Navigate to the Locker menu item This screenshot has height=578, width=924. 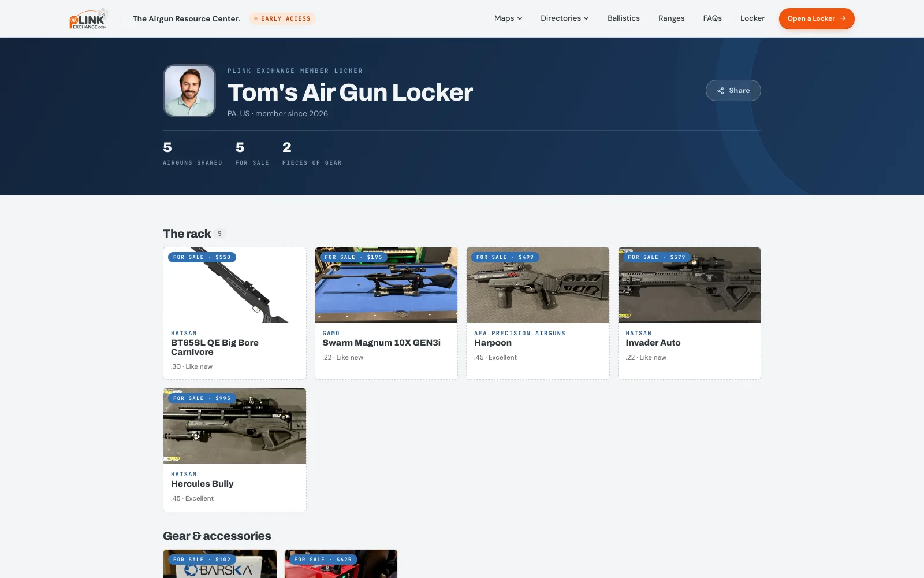(752, 18)
